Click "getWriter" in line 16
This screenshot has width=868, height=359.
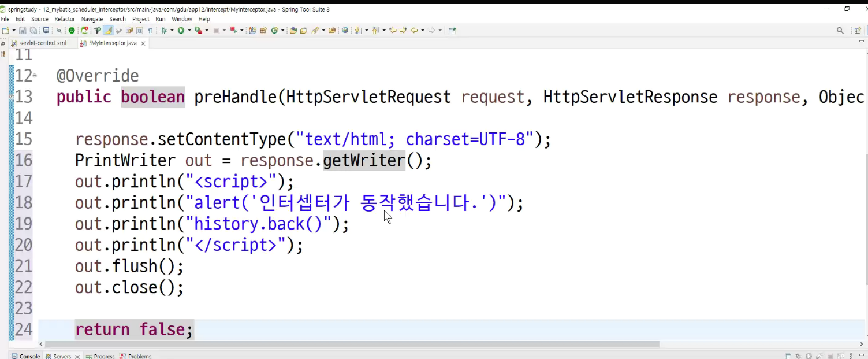point(364,160)
